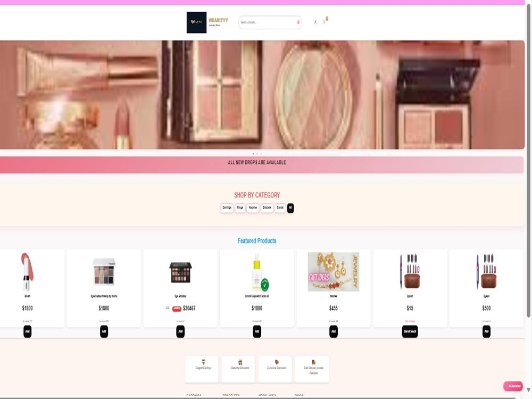Open the $500 Dyson product image
The image size is (532, 399).
coord(487,272)
